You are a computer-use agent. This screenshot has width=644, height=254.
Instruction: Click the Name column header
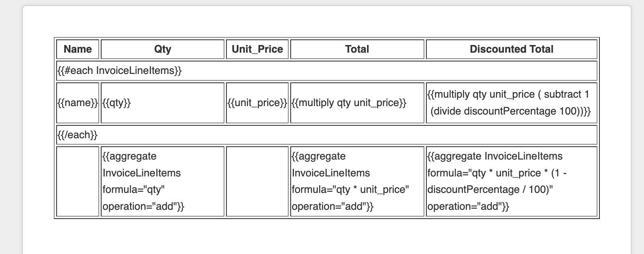pyautogui.click(x=77, y=49)
